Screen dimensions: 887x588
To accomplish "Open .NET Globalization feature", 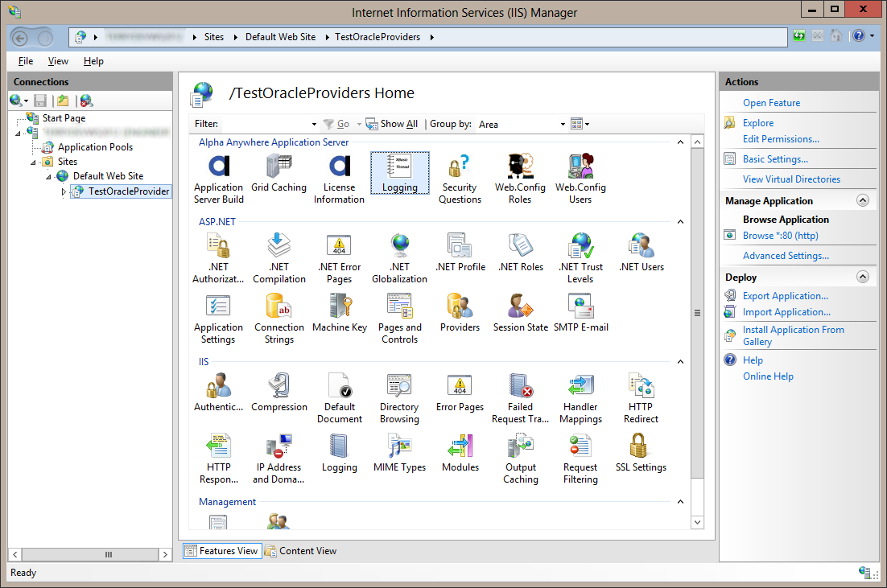I will 399,258.
